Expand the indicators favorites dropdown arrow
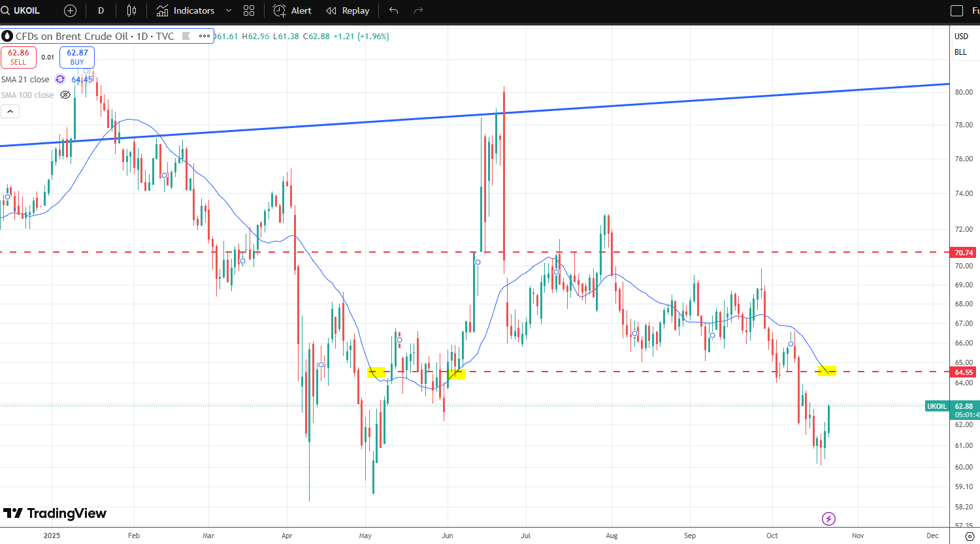 tap(228, 10)
